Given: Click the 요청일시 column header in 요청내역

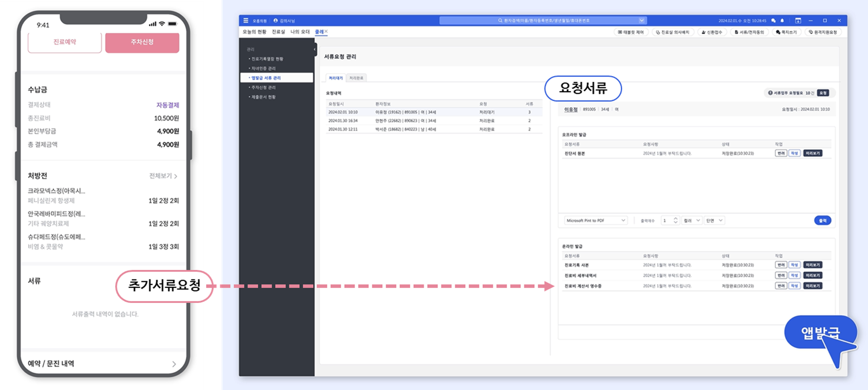Looking at the screenshot, I should 335,104.
